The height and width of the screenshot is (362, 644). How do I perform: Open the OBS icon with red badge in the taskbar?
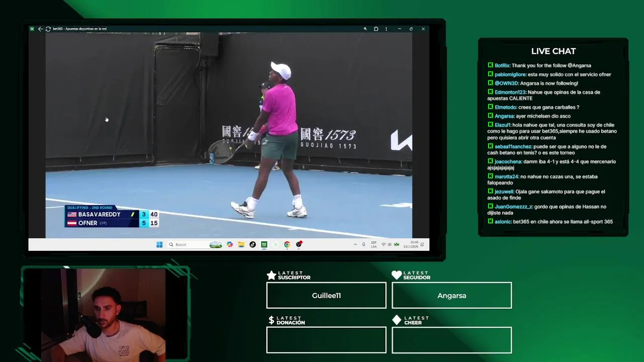pyautogui.click(x=299, y=244)
